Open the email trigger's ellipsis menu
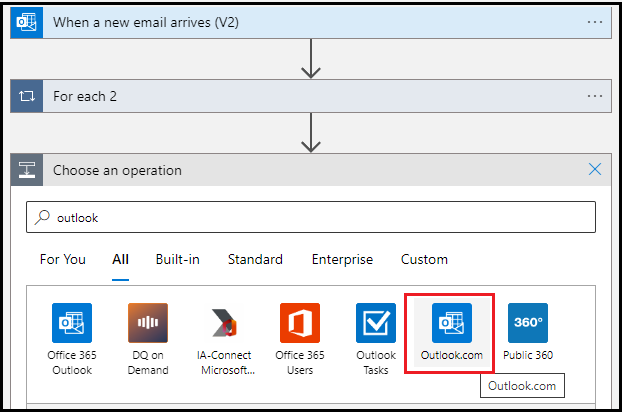 pos(595,22)
